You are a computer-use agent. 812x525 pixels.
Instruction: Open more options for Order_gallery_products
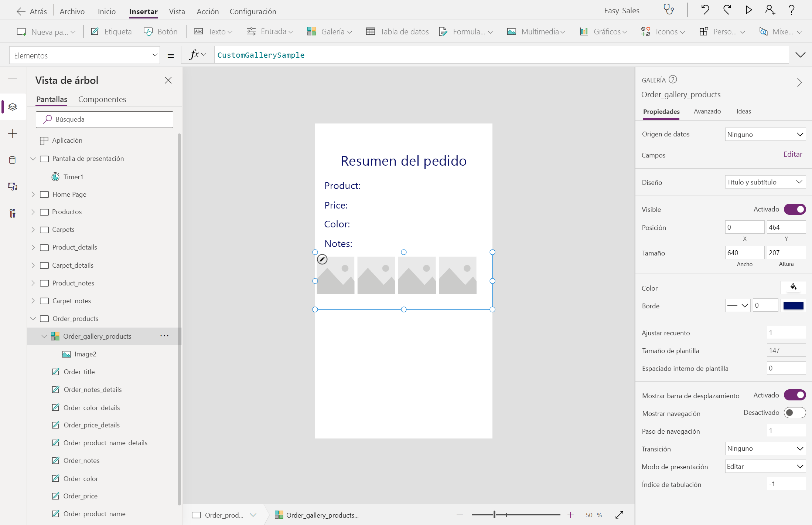point(164,336)
